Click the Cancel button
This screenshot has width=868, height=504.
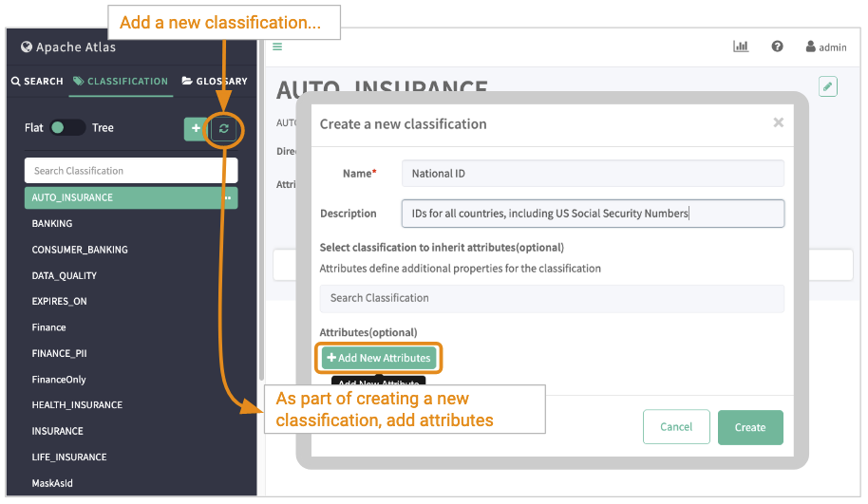(675, 427)
